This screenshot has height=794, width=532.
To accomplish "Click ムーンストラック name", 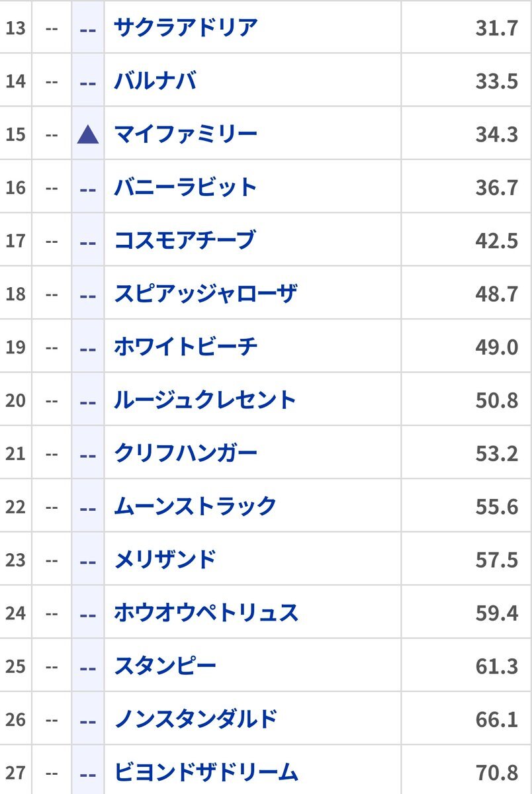I will [x=195, y=506].
